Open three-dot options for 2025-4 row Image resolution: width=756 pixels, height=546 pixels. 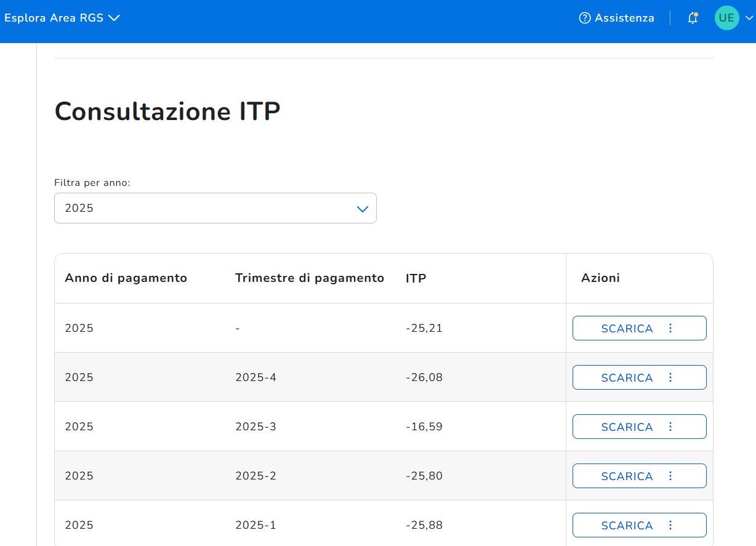click(x=670, y=377)
